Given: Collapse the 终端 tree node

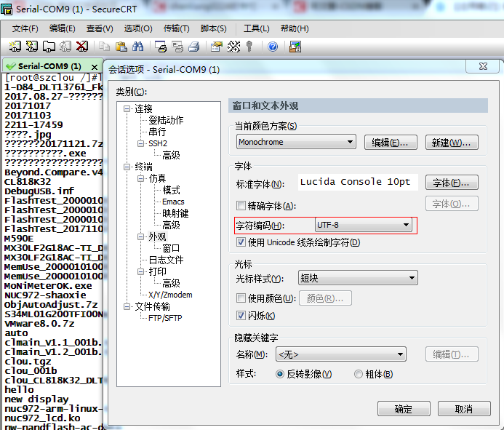Looking at the screenshot, I should 127,167.
